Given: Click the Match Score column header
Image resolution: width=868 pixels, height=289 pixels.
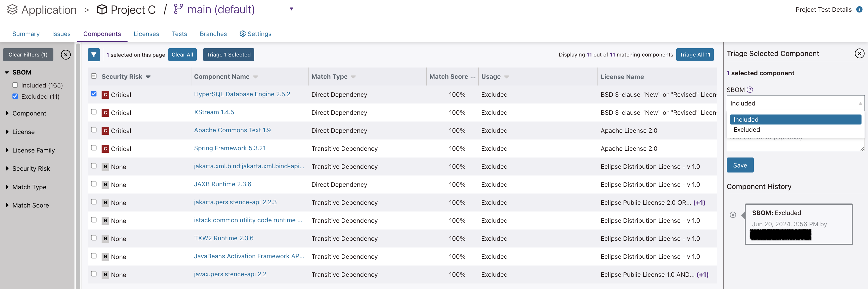Looking at the screenshot, I should (452, 77).
